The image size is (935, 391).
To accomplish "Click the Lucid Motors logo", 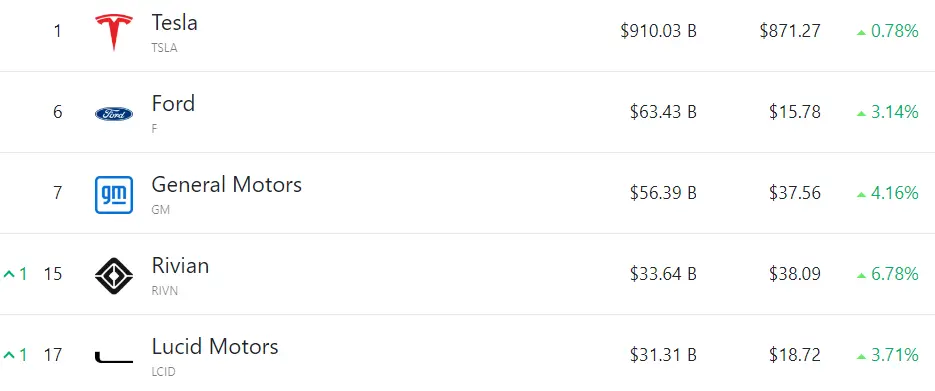I will [114, 357].
